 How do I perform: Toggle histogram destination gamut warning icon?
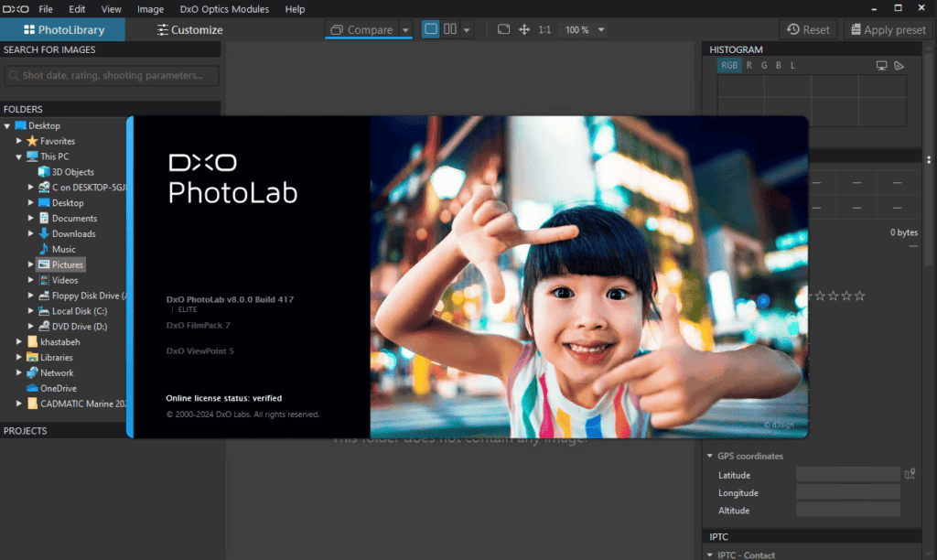pyautogui.click(x=899, y=66)
